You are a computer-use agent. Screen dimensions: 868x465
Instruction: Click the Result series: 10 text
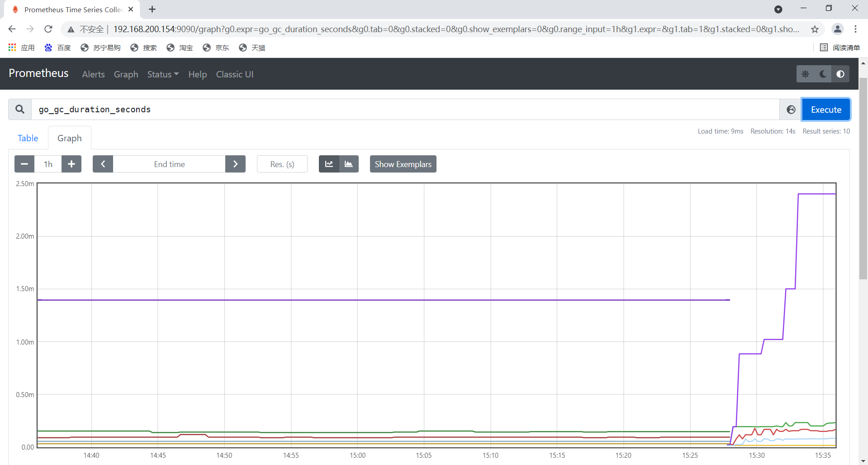[x=826, y=131]
